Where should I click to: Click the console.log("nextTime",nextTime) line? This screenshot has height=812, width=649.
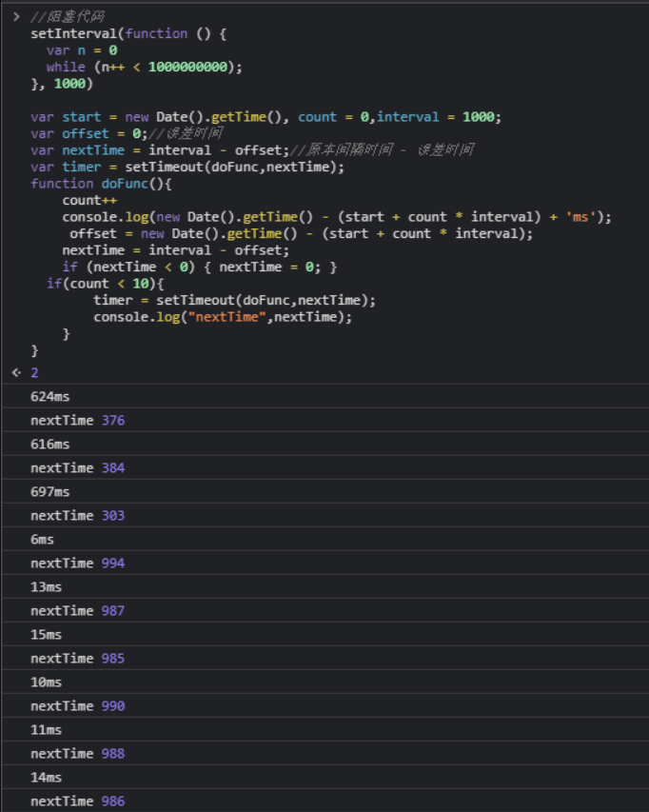click(223, 317)
